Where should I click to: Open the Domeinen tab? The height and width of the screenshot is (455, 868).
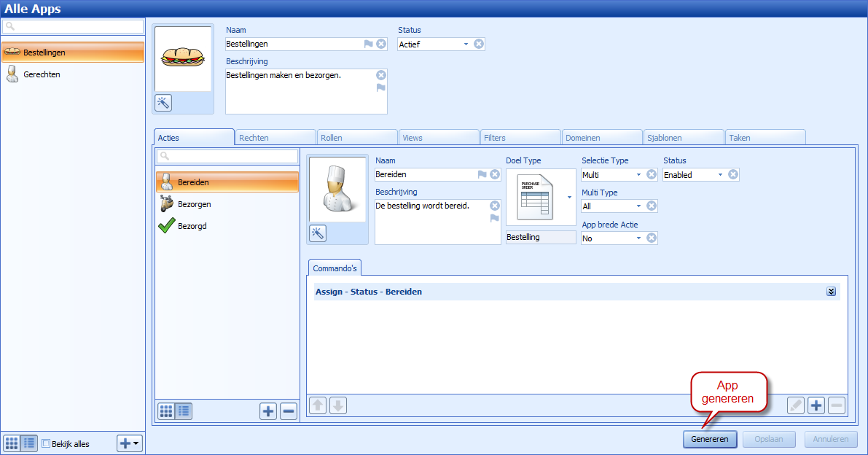[x=602, y=138]
